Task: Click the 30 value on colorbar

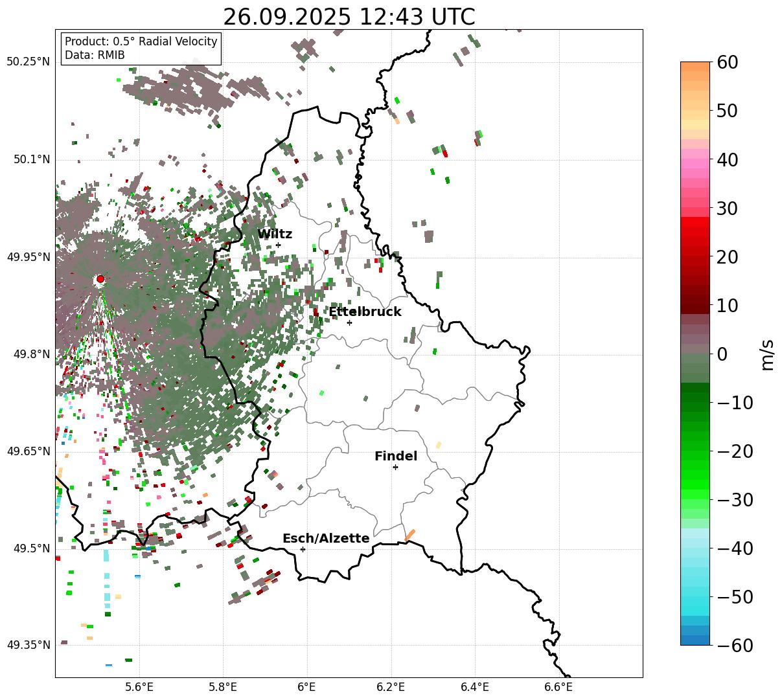Action: pyautogui.click(x=727, y=209)
